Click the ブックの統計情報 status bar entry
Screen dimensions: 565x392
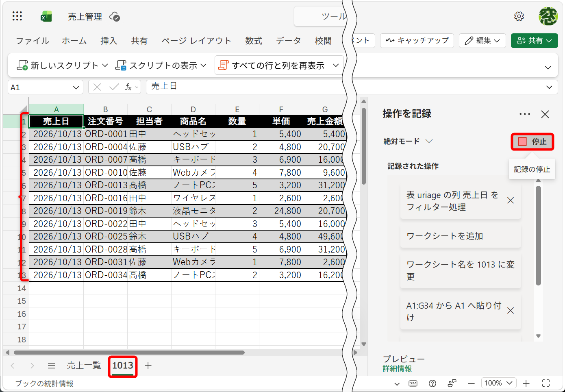click(x=44, y=383)
